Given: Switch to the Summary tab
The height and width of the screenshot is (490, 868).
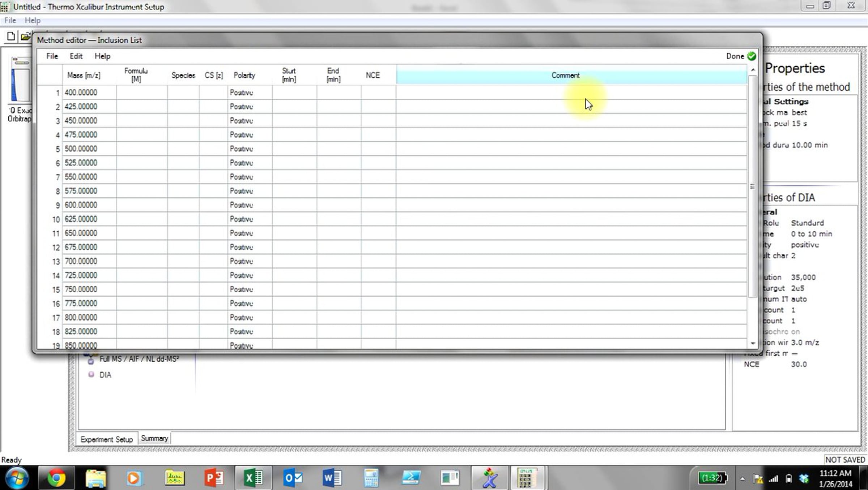Looking at the screenshot, I should 154,438.
